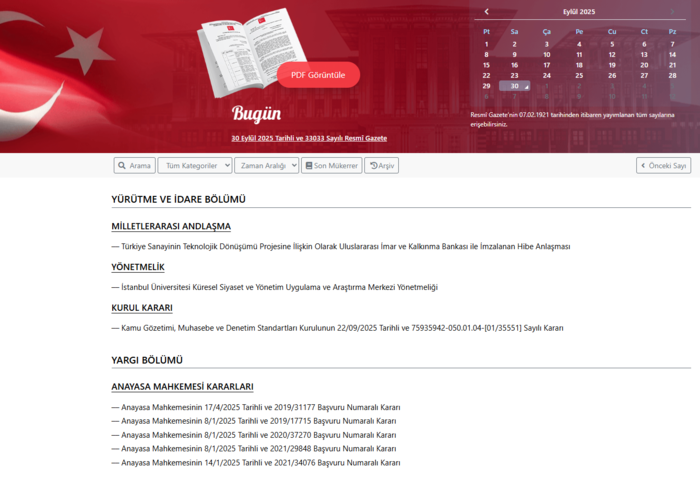Click the chevron icon in Önceki Sayı
700x479 pixels.
coord(643,166)
